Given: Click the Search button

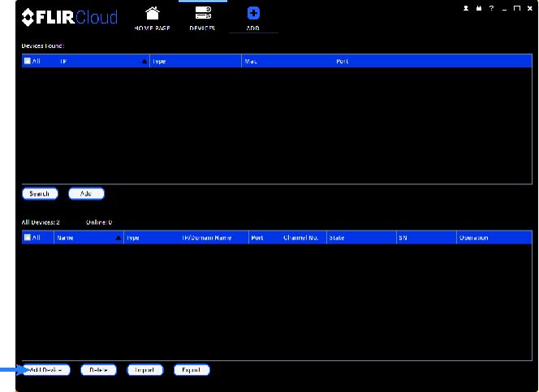Looking at the screenshot, I should (40, 194).
